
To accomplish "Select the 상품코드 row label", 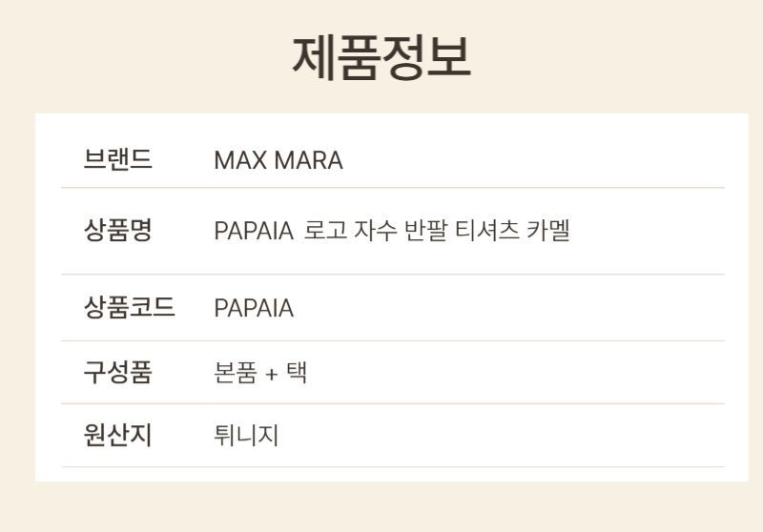I will 130,308.
